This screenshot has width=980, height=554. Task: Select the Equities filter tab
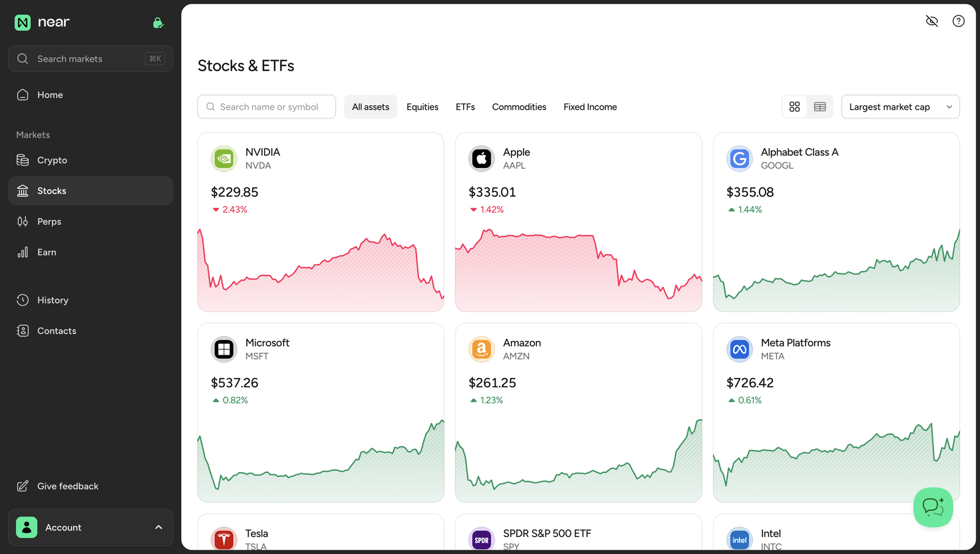423,107
